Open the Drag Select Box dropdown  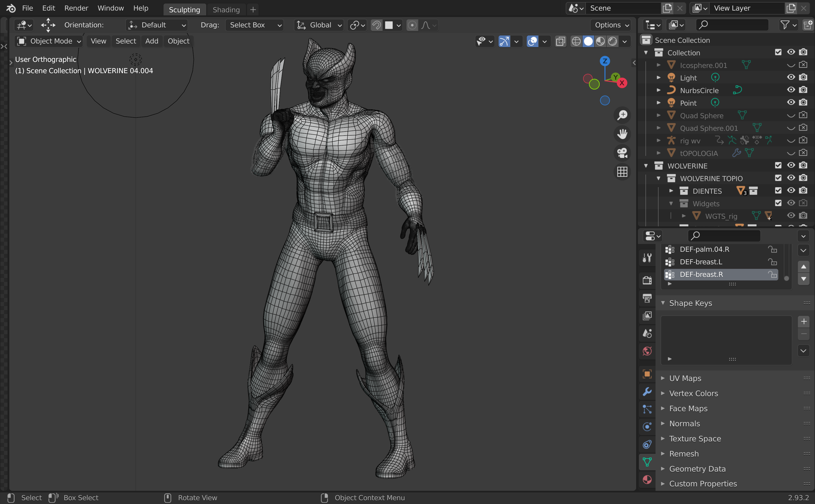point(255,25)
